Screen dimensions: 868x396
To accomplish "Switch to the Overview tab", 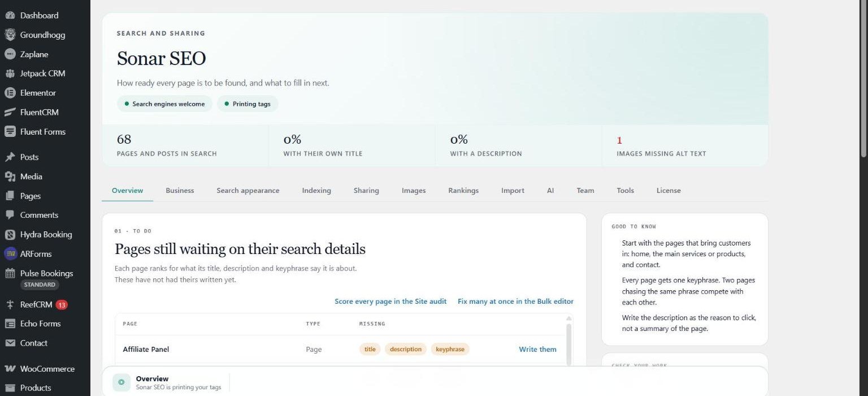I will coord(128,191).
